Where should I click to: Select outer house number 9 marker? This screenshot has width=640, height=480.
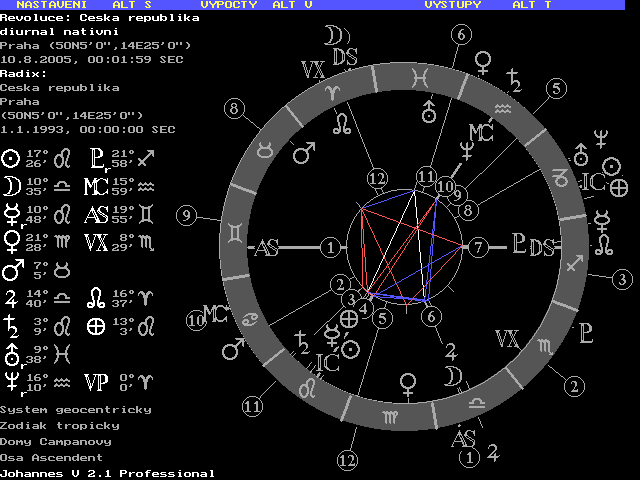184,213
